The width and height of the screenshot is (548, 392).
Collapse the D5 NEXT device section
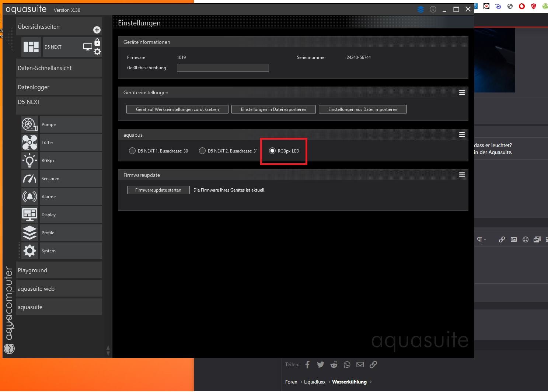click(59, 105)
